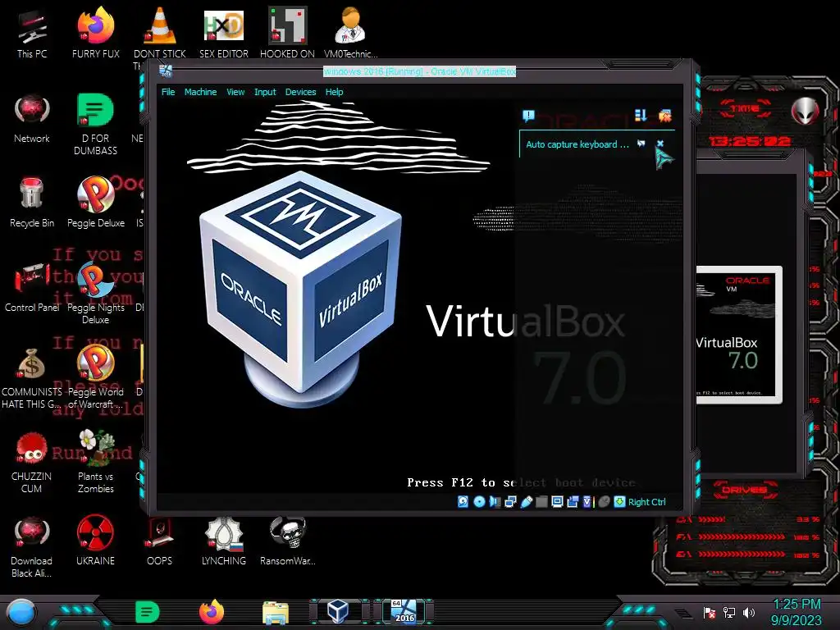Switch to VirtualBox Manager cube on taskbar
840x630 pixels.
339,611
